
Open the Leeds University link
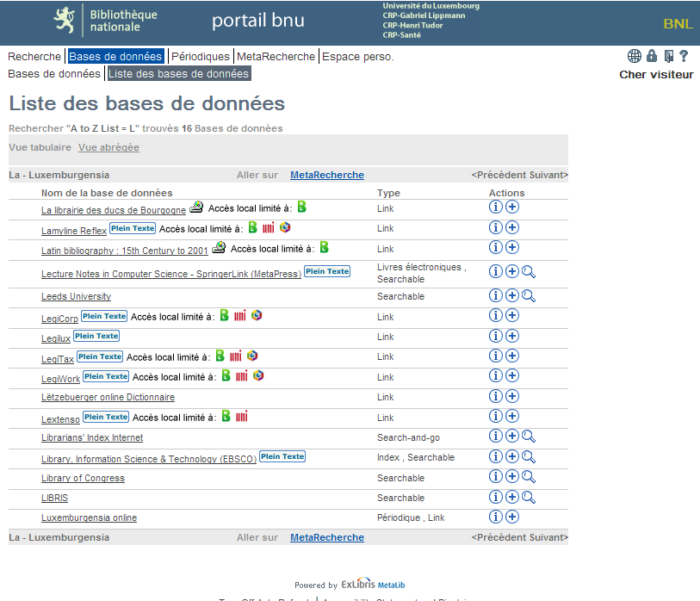pos(77,296)
